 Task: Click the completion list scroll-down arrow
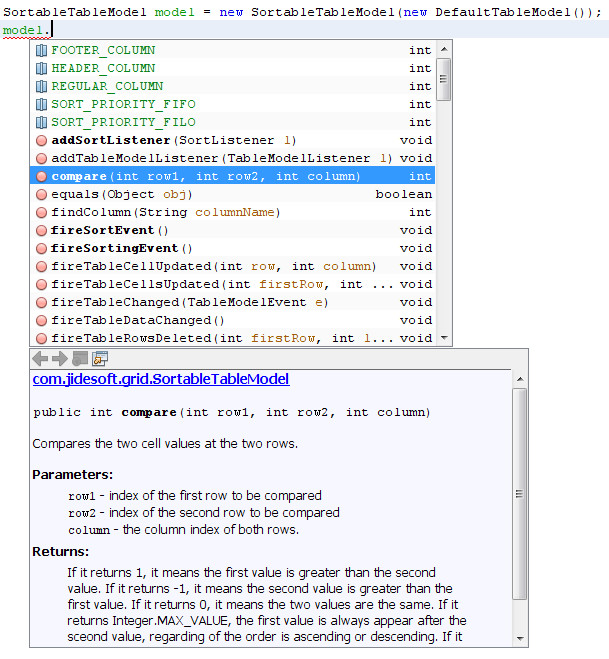[x=443, y=337]
